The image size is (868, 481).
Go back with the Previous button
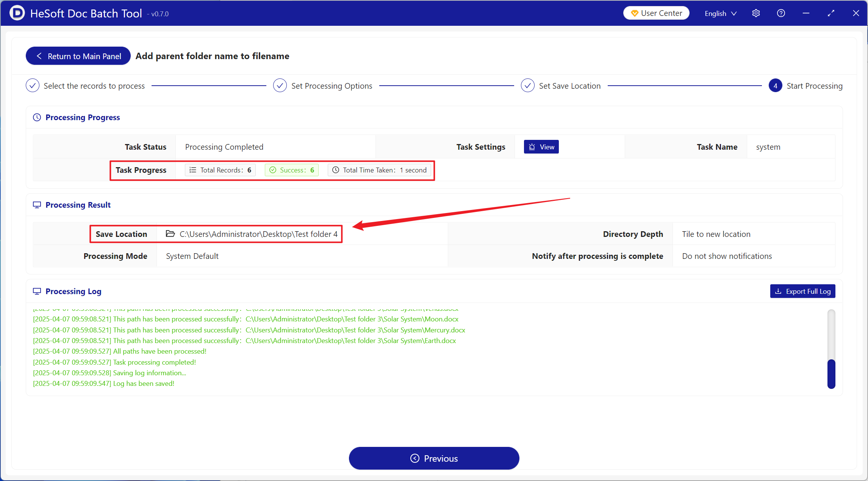point(434,458)
